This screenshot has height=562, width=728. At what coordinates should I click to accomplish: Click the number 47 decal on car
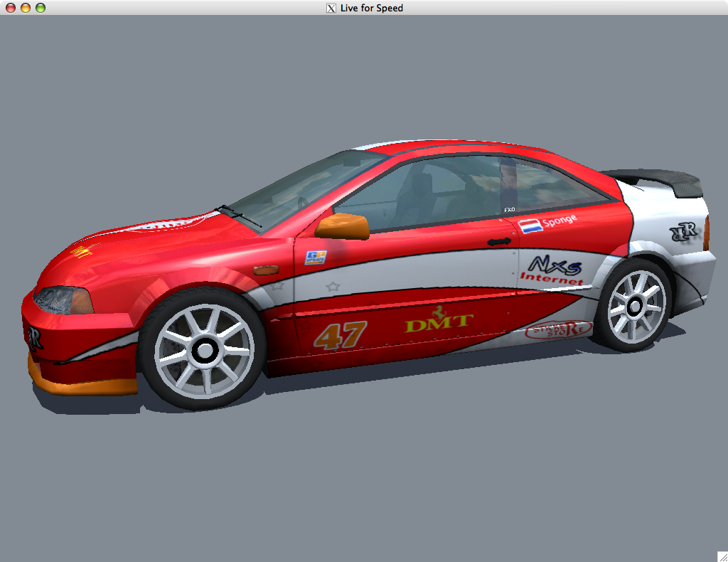point(341,335)
